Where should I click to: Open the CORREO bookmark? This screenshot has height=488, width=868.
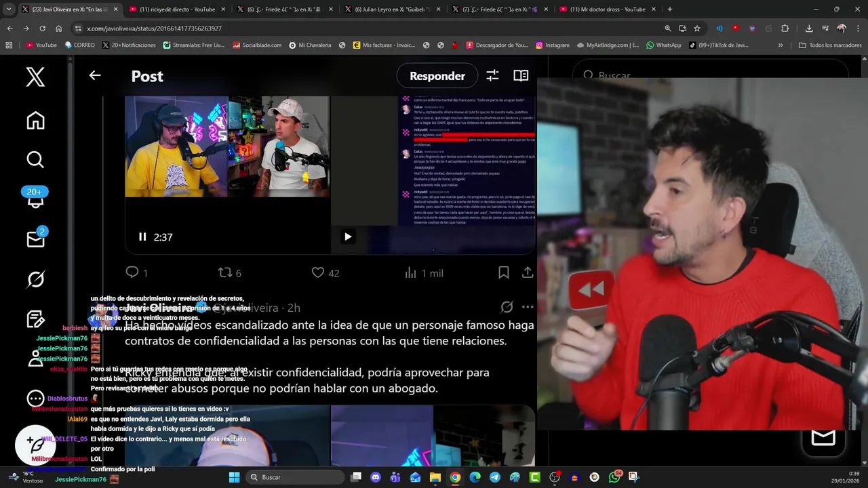(x=79, y=45)
